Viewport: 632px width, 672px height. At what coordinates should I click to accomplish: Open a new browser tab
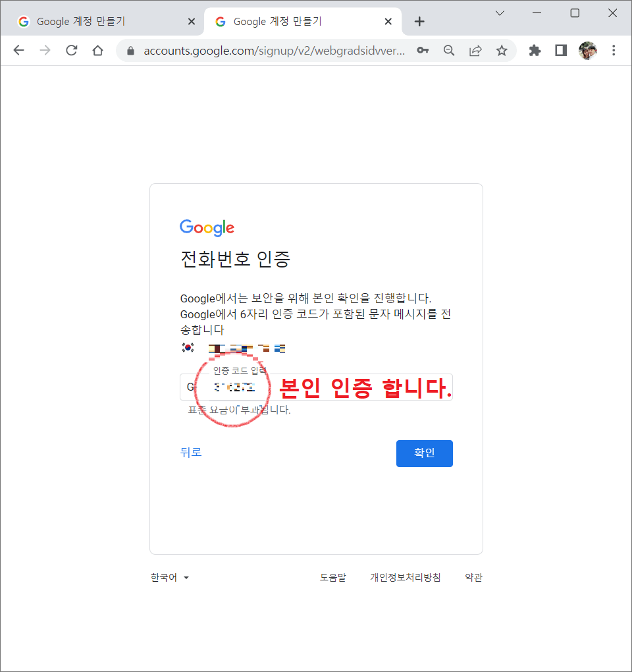(419, 22)
